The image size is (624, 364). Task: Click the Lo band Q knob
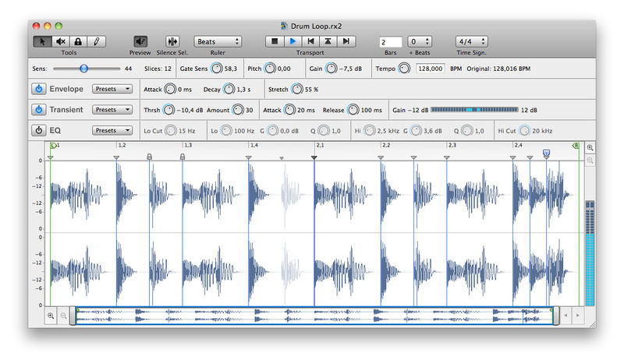coord(324,130)
